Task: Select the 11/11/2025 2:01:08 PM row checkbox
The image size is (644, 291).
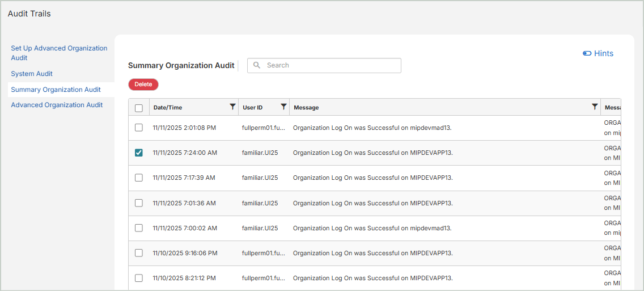Action: [x=139, y=128]
